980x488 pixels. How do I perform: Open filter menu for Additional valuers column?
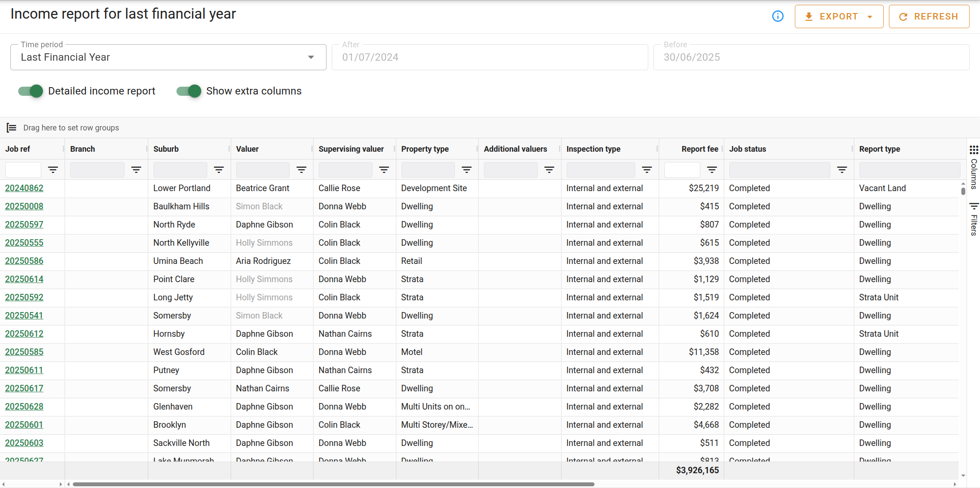pyautogui.click(x=549, y=170)
